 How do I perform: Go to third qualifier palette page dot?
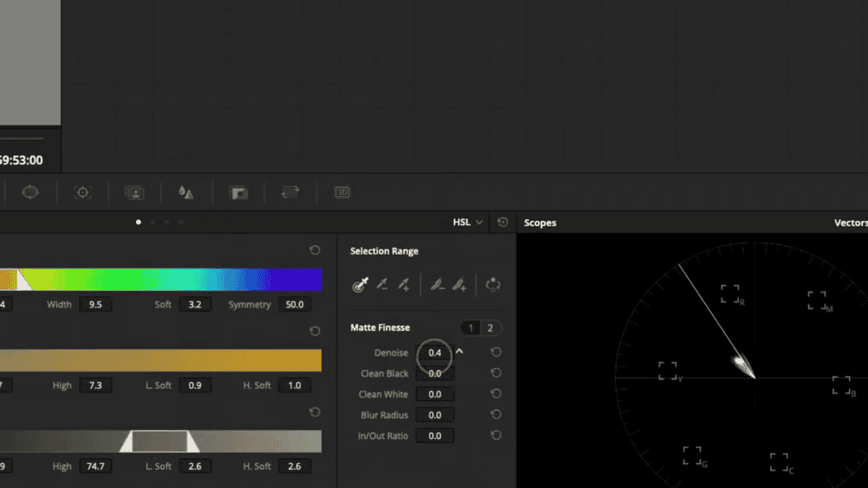(167, 222)
